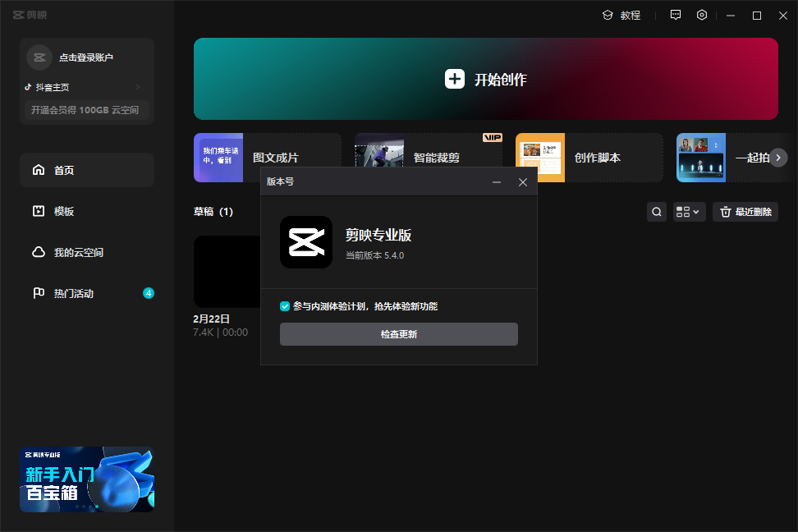Minimize the 版本号 dialog

coord(497,182)
